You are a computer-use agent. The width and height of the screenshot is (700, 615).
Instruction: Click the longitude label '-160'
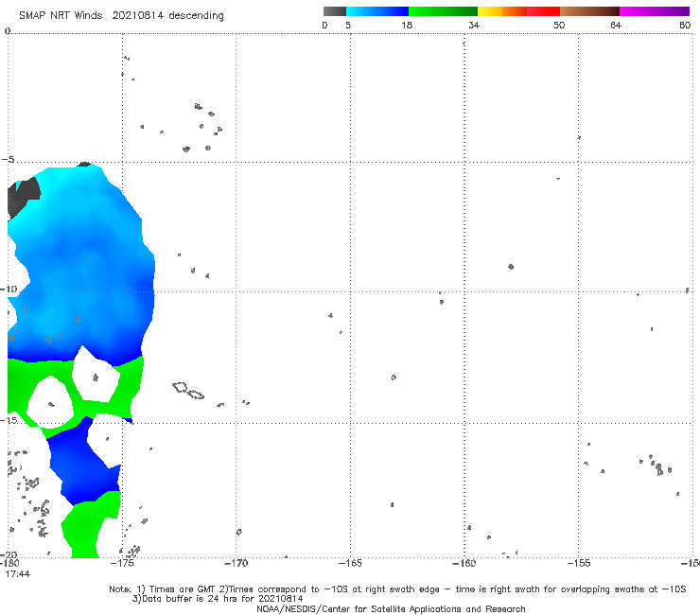(464, 563)
